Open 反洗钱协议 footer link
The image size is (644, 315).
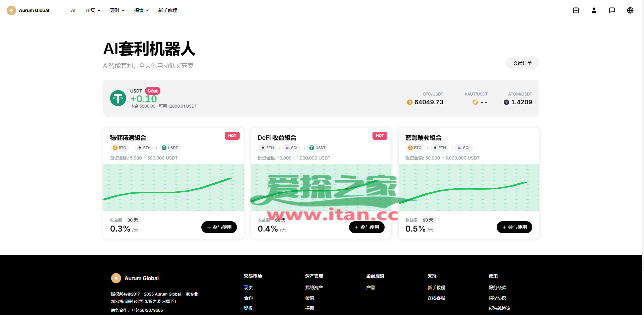click(500, 308)
